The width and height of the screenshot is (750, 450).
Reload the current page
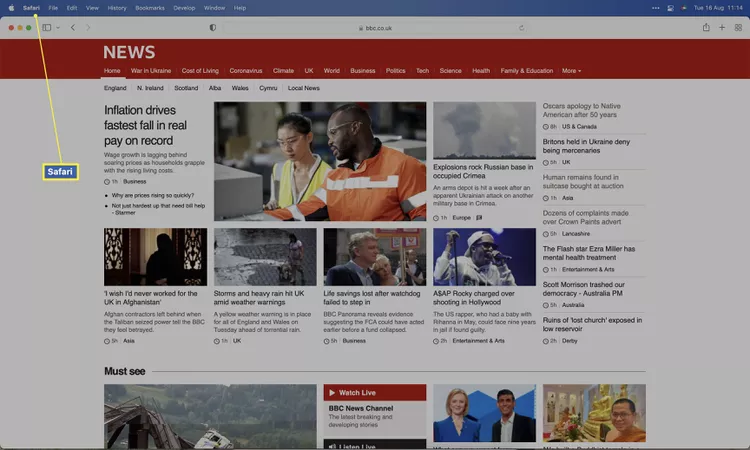point(521,28)
